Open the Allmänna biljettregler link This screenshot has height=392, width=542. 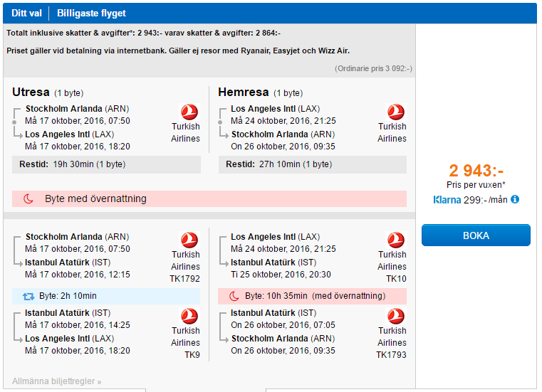pyautogui.click(x=57, y=381)
